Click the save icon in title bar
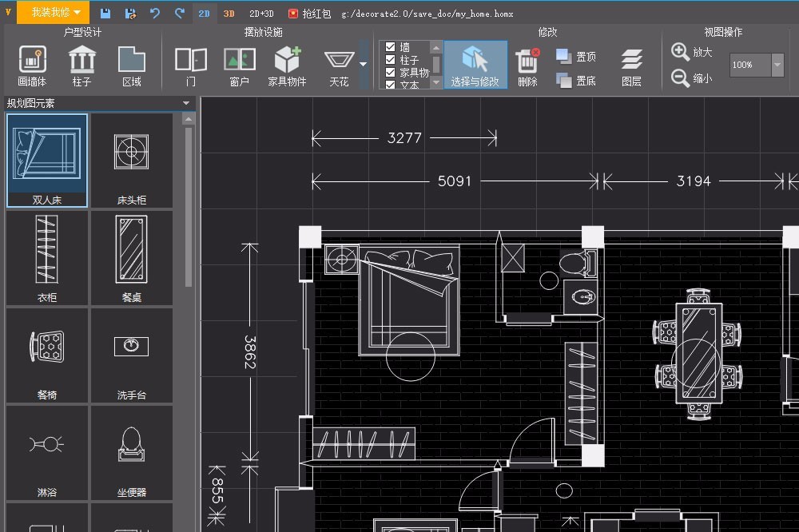Viewport: 799px width, 532px height. point(105,14)
